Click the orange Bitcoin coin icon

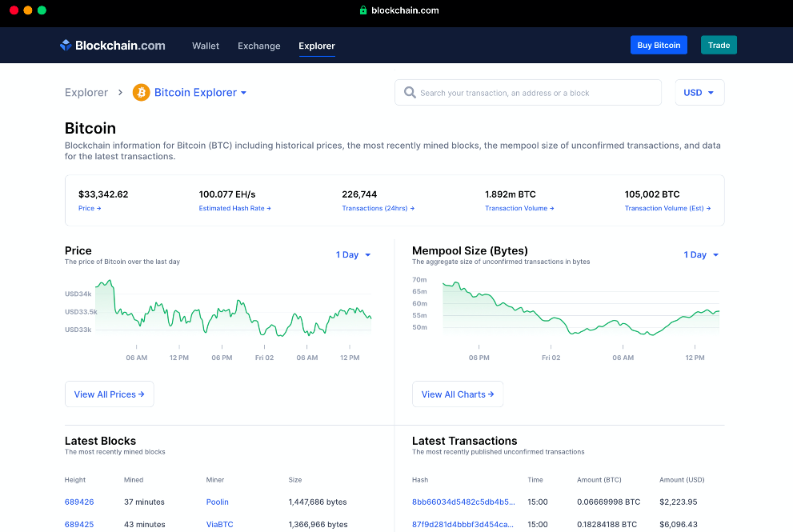point(142,93)
